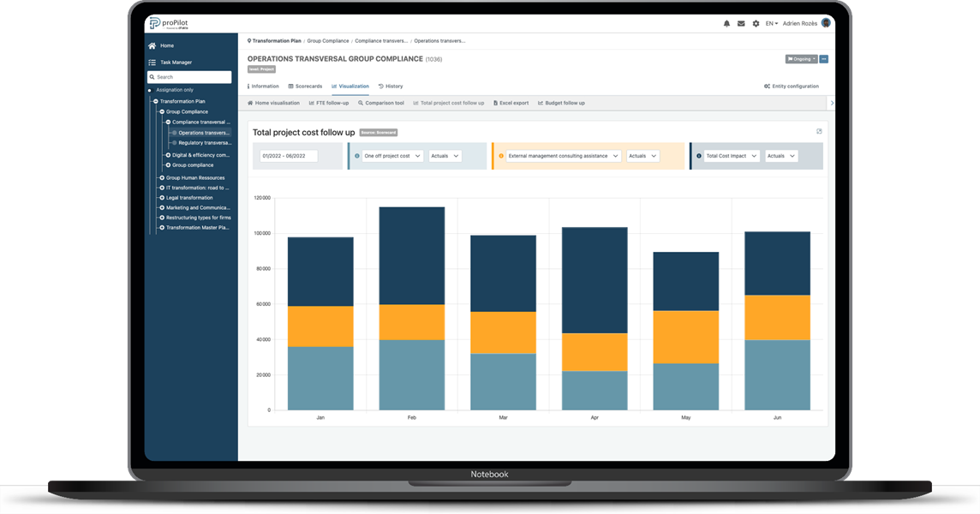
Task: Click the date range input field
Action: pyautogui.click(x=288, y=156)
